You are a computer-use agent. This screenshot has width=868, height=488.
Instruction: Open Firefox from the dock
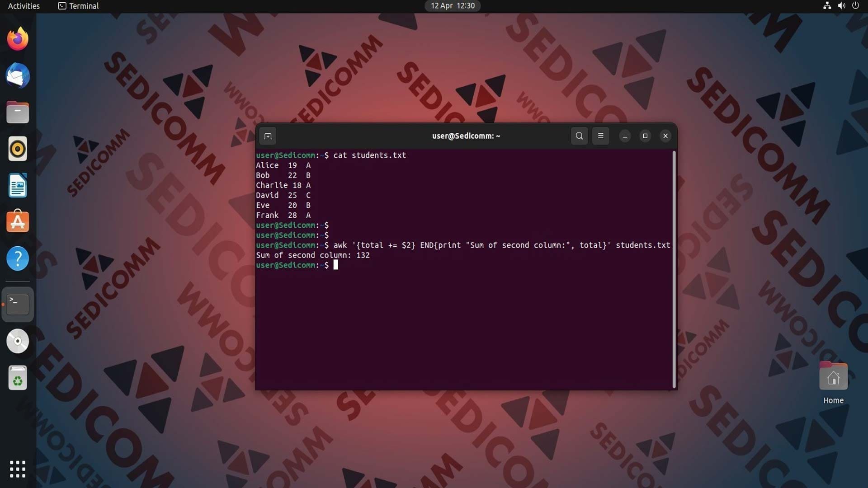[x=18, y=39]
